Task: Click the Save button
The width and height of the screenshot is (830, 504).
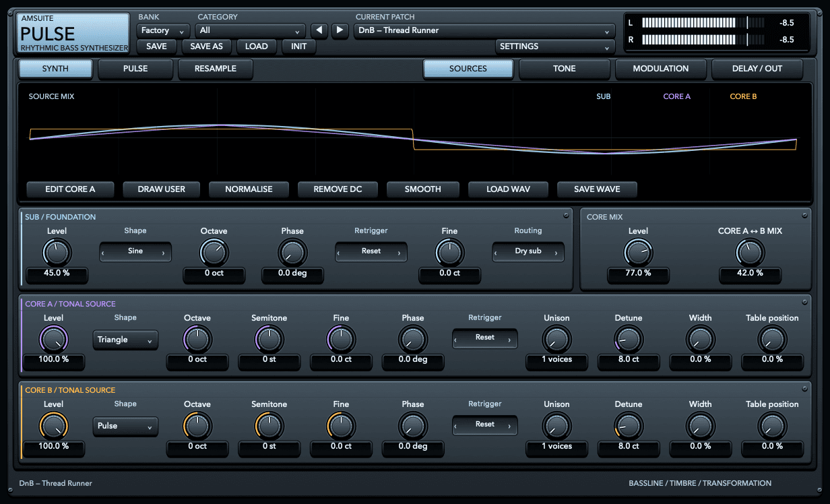Action: [x=156, y=46]
